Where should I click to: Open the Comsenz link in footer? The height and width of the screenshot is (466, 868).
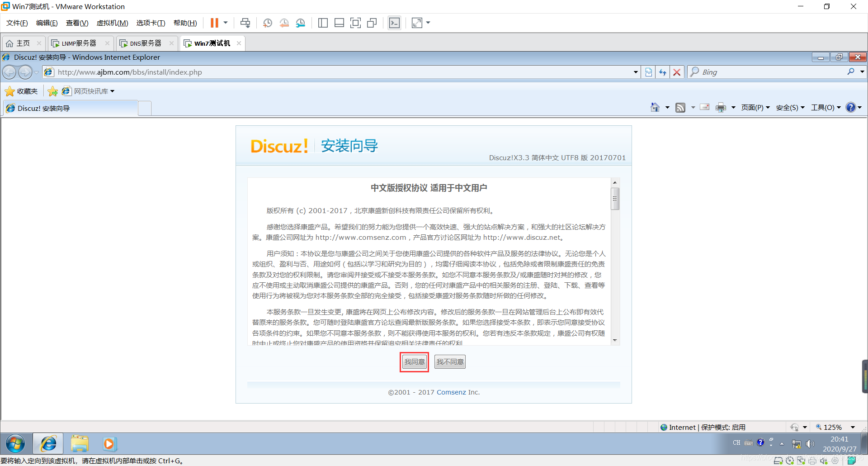(451, 392)
